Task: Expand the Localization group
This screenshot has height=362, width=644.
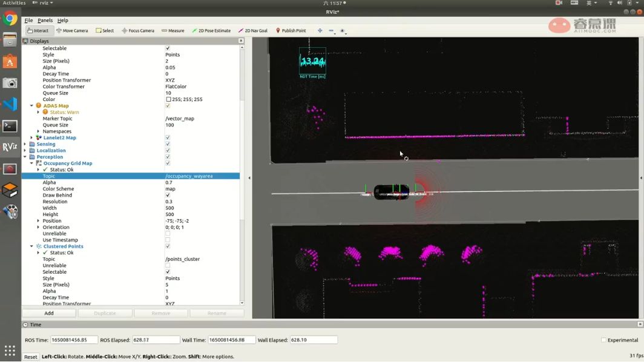Action: [x=25, y=151]
